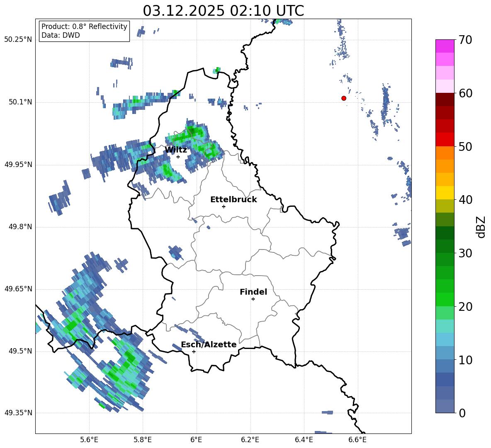491x448 pixels.
Task: Click the 6.6°E longitude label
Action: 357,440
